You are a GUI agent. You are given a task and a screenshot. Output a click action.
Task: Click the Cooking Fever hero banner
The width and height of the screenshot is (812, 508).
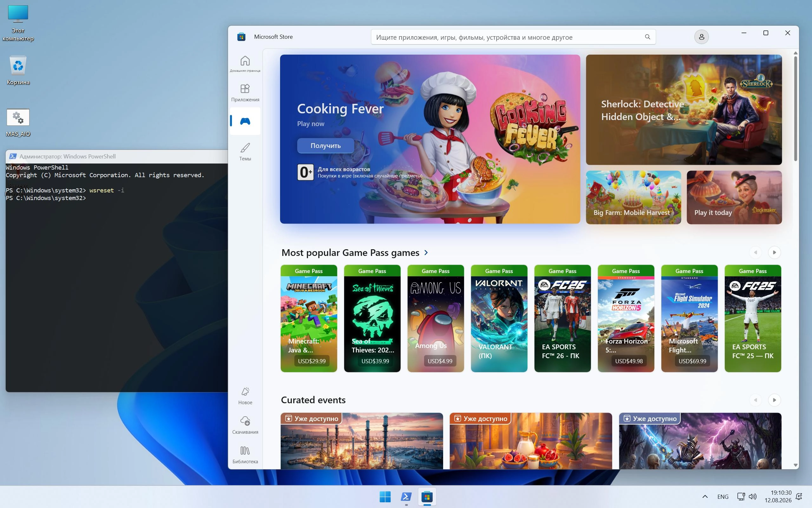pyautogui.click(x=430, y=139)
